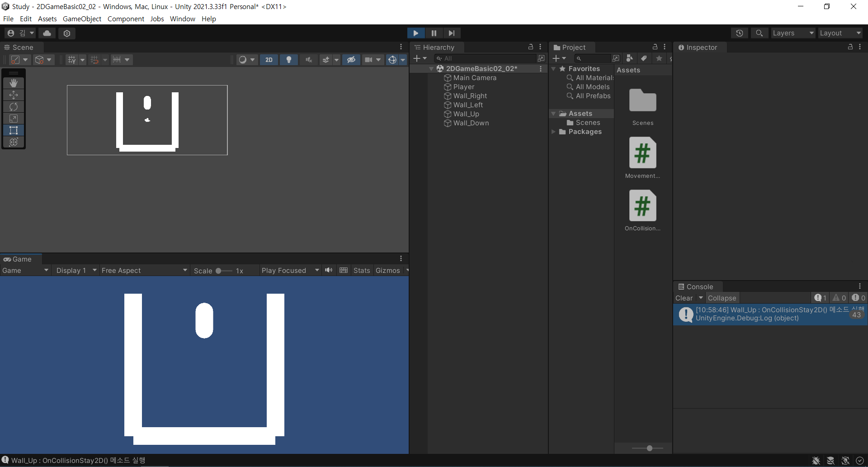Select the Hand tool in Scene view
Image resolution: width=868 pixels, height=467 pixels.
(x=14, y=83)
